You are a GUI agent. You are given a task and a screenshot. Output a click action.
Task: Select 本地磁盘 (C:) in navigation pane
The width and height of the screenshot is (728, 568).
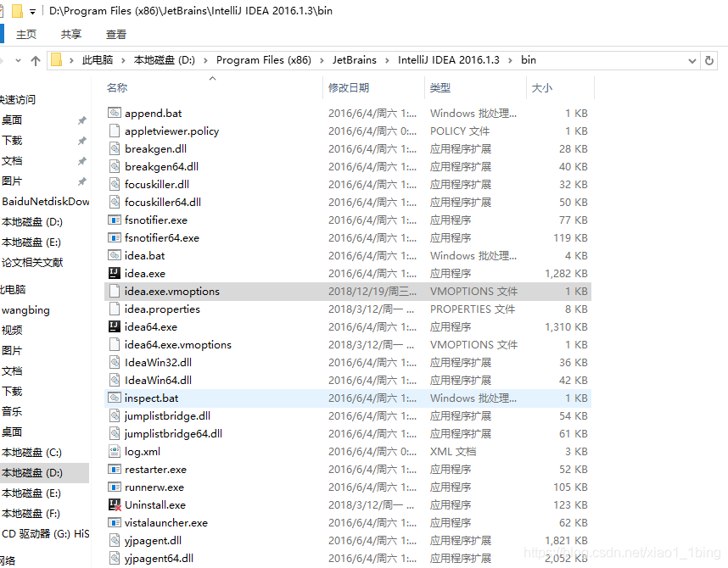coord(31,453)
